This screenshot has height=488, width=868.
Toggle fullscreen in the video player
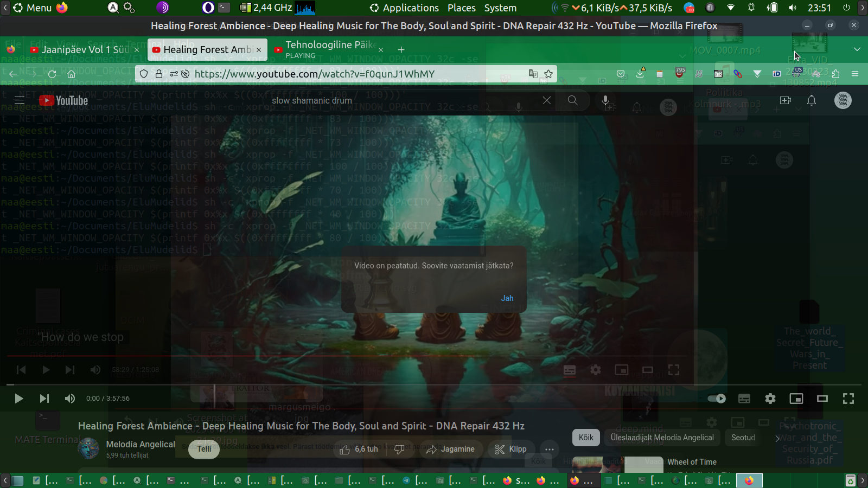point(848,399)
